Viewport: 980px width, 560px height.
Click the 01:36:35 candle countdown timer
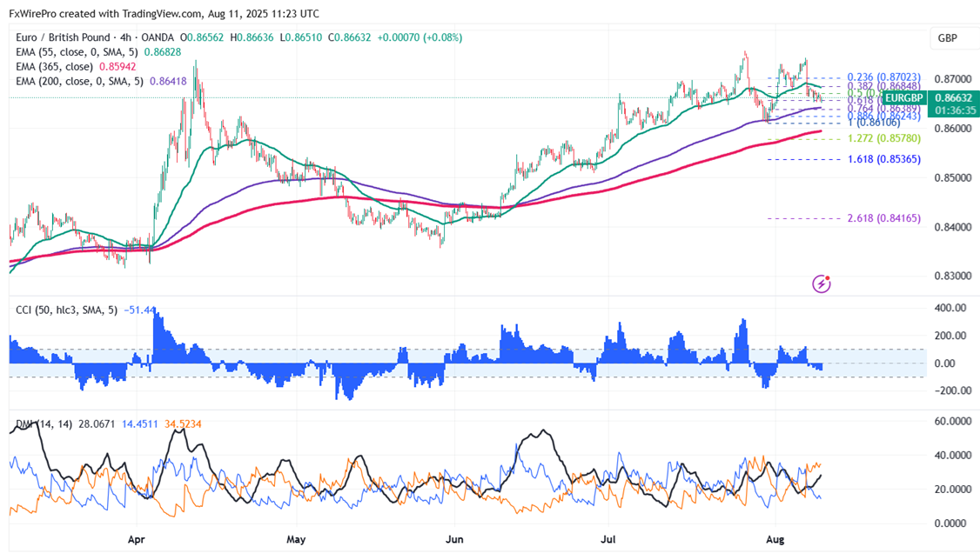[x=954, y=110]
